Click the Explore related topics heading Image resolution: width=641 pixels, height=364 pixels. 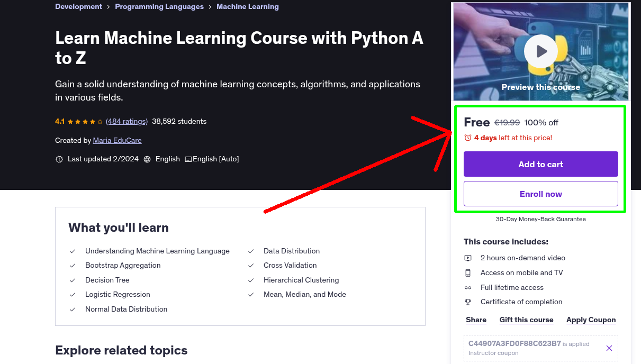click(121, 350)
